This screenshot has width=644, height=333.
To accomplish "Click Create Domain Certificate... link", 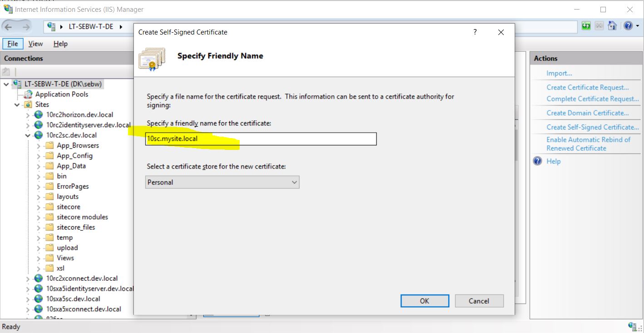I will click(x=588, y=113).
